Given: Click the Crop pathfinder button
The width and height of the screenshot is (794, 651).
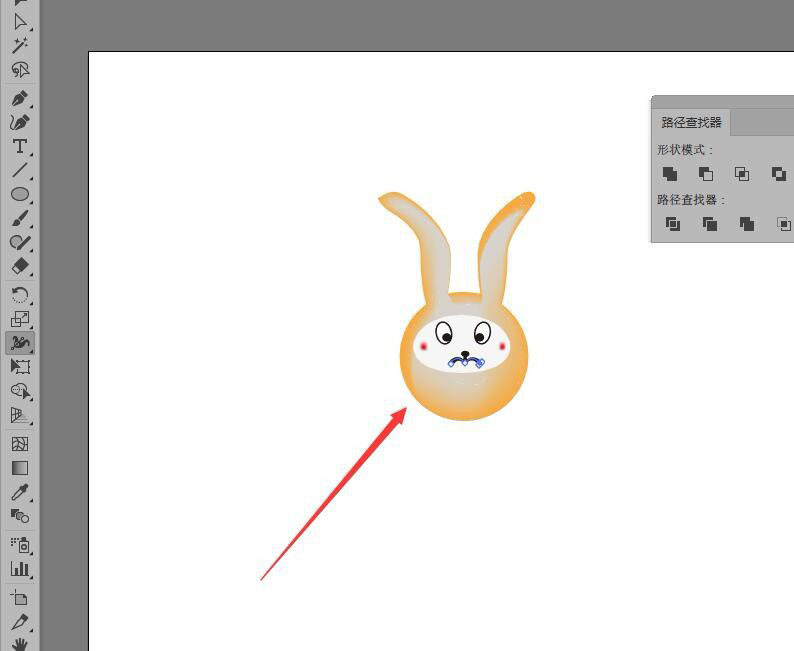Looking at the screenshot, I should click(x=784, y=224).
